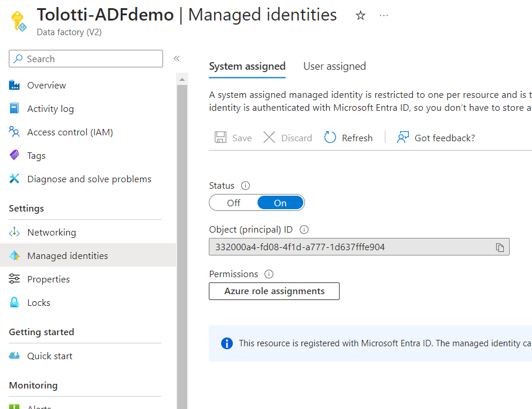
Task: Click info icon next to Object ID
Action: click(x=304, y=230)
